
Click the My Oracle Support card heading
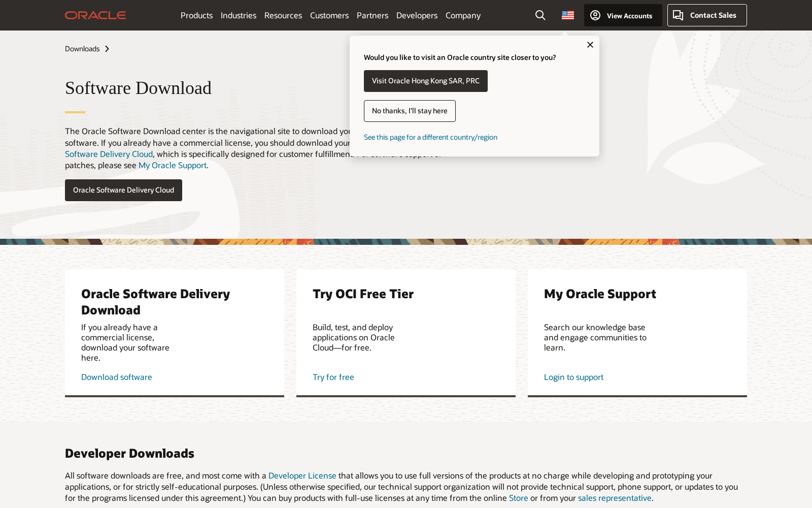coord(600,294)
